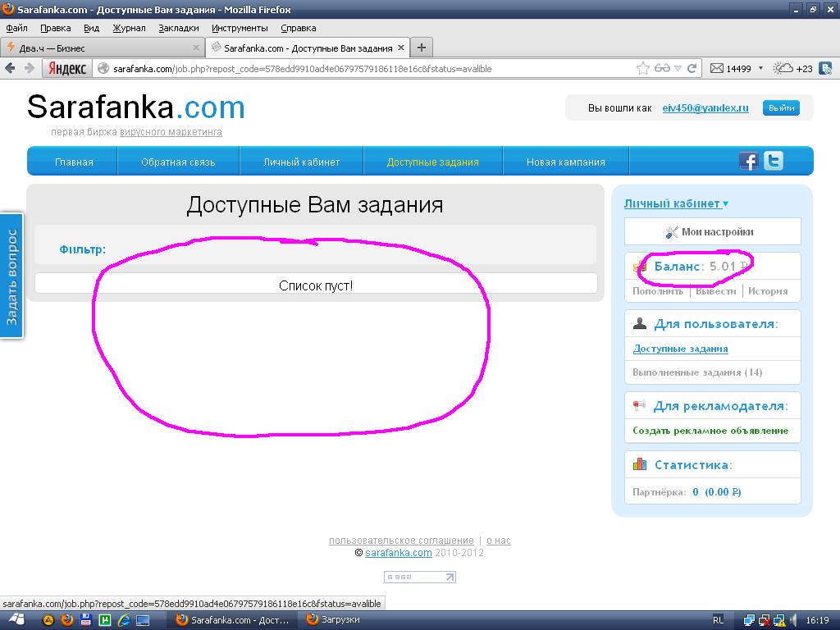The width and height of the screenshot is (840, 630).
Task: Expand the dropdown arrow next to mail counter
Action: pyautogui.click(x=760, y=68)
